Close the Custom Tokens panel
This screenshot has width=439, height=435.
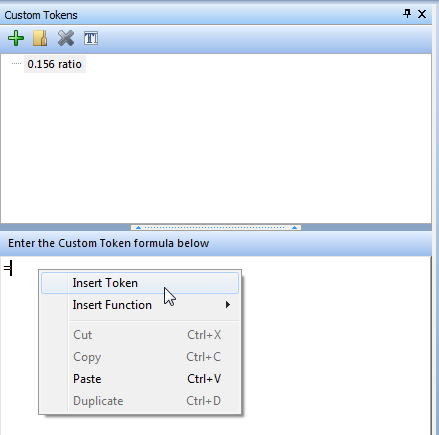pyautogui.click(x=422, y=14)
